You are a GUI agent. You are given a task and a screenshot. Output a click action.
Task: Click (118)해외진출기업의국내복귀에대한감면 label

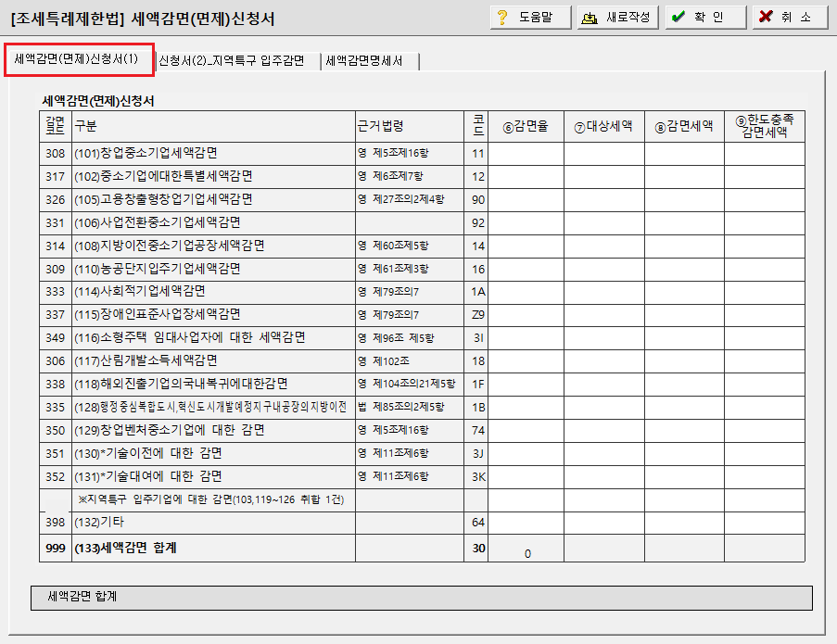click(x=181, y=384)
